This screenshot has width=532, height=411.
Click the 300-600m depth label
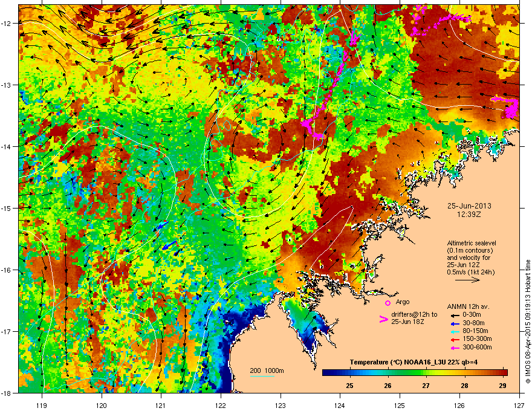[x=478, y=348]
